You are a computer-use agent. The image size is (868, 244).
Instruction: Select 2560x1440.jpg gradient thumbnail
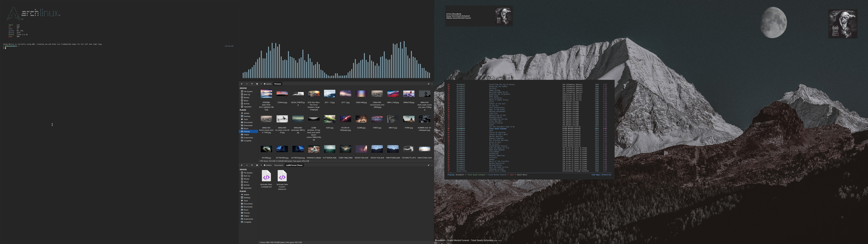click(x=361, y=94)
